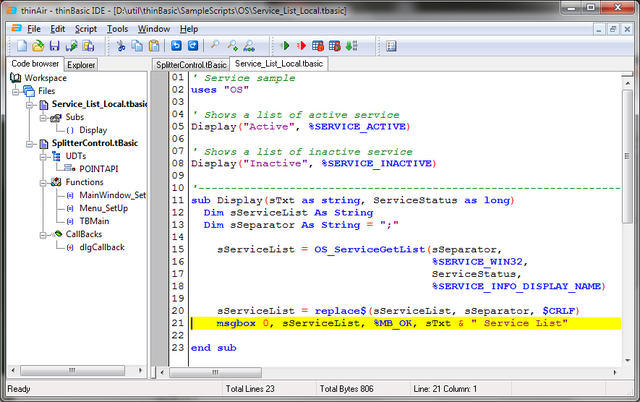Open the Help menu

click(189, 29)
